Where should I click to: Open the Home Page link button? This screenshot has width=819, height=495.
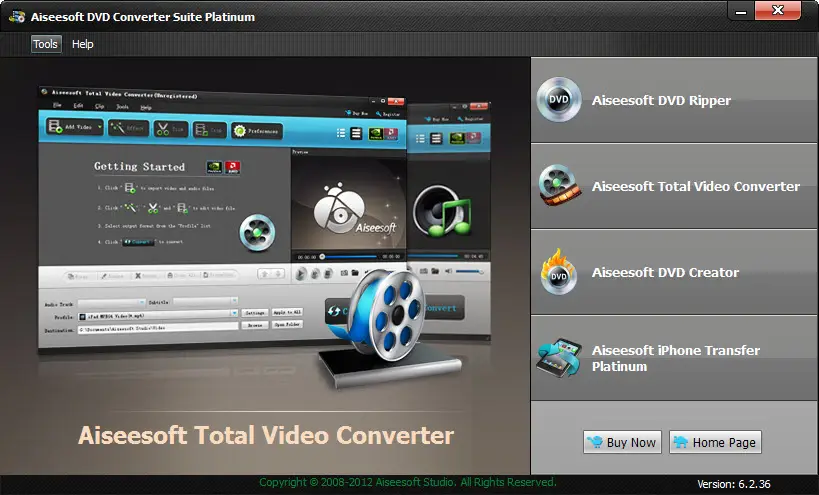[x=715, y=442]
